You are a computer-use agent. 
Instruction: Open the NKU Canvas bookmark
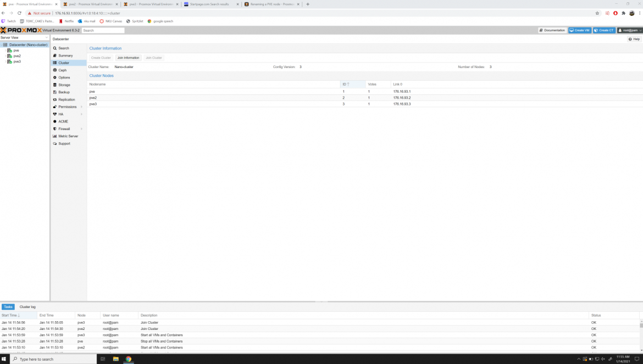110,21
